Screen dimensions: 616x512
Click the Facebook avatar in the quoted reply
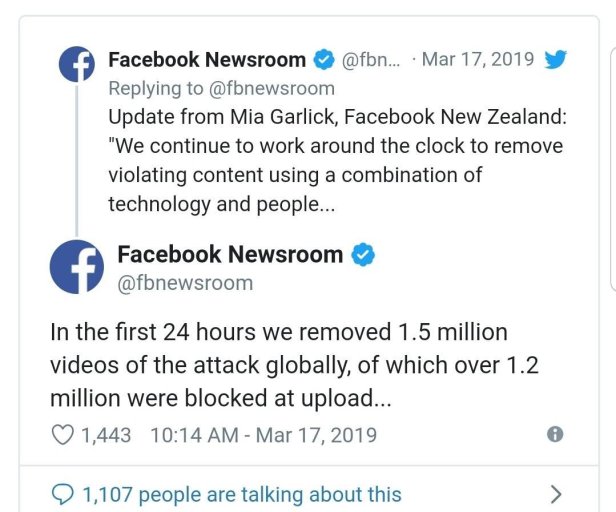(x=76, y=65)
